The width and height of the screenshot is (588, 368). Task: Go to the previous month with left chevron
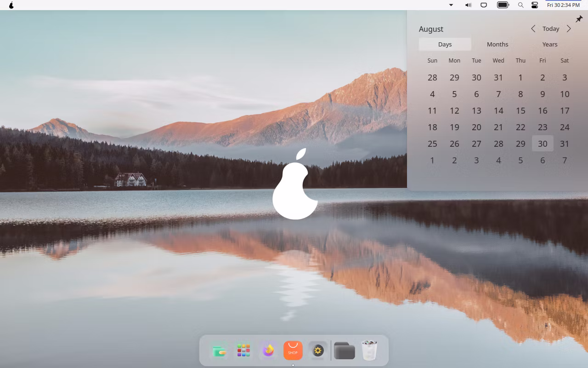[x=533, y=29]
